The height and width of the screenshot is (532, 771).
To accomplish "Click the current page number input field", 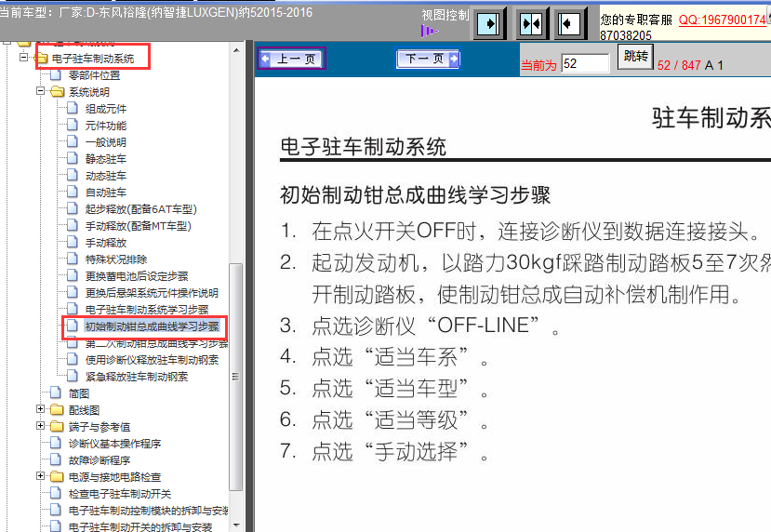I will pyautogui.click(x=585, y=63).
